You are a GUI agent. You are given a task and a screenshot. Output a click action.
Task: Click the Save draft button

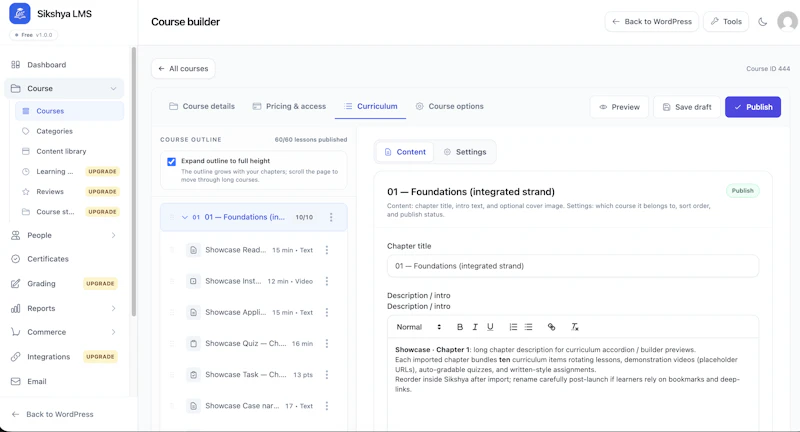click(x=687, y=107)
